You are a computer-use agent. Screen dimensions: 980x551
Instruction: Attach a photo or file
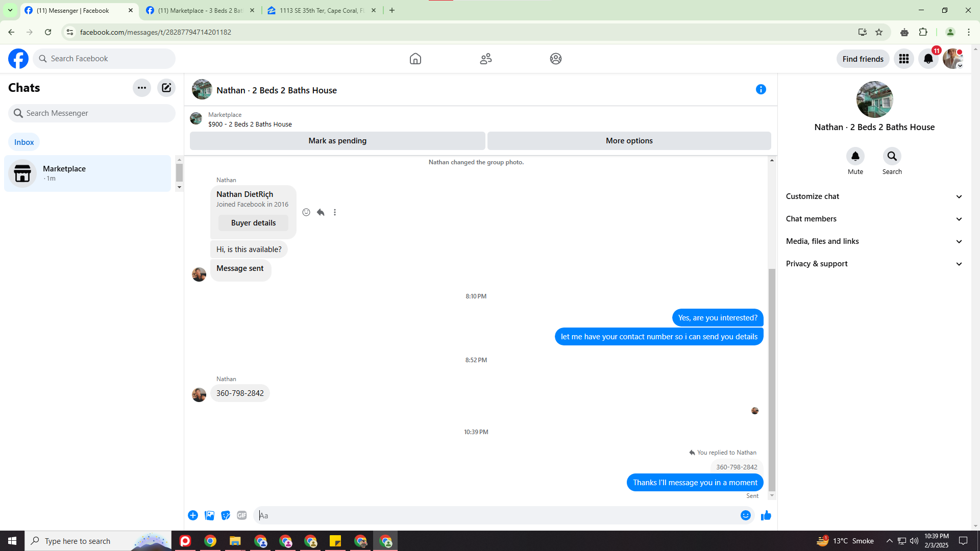coord(209,515)
